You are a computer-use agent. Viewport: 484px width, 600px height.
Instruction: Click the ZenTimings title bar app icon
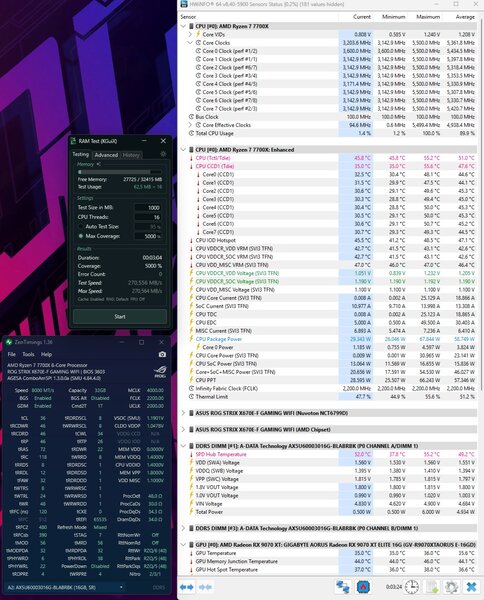tap(9, 342)
